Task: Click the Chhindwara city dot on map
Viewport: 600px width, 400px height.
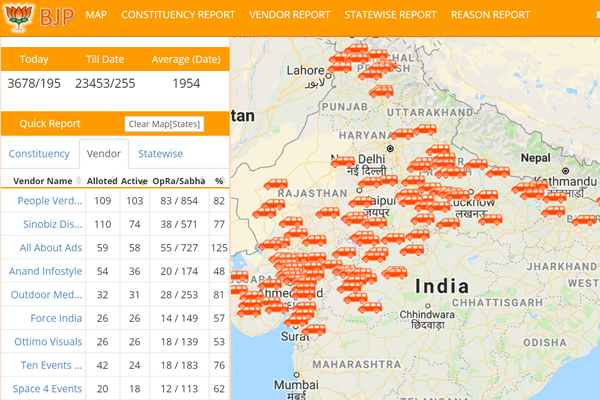Action: pyautogui.click(x=428, y=306)
